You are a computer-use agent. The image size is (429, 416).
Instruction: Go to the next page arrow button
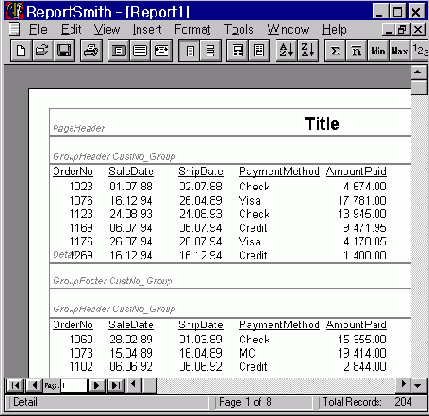pos(97,386)
